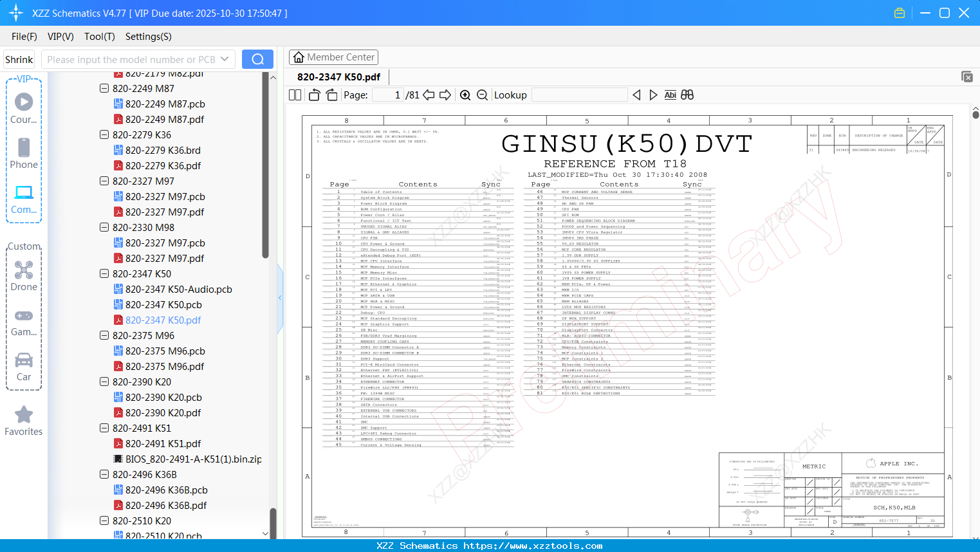Collapse the 820-2279 K36 folder
Viewport: 980px width, 552px height.
click(104, 134)
